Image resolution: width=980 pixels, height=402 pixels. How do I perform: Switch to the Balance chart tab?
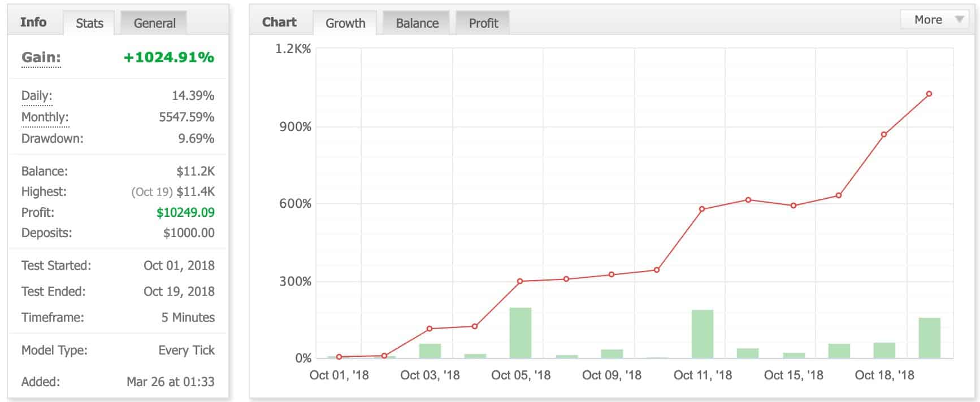click(417, 23)
